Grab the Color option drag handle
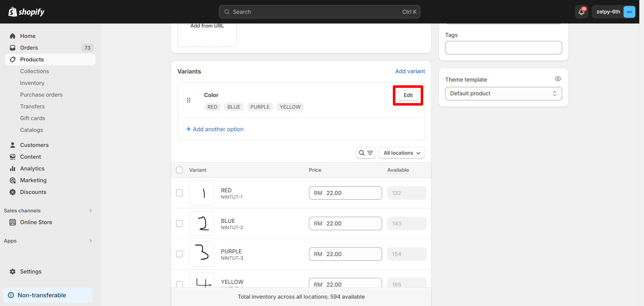 tap(189, 100)
